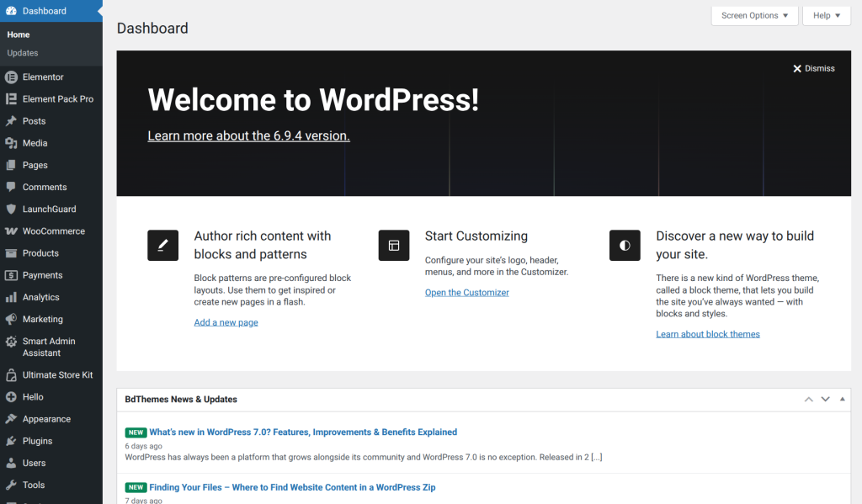Collapse the BdThemes News & Updates panel

842,400
